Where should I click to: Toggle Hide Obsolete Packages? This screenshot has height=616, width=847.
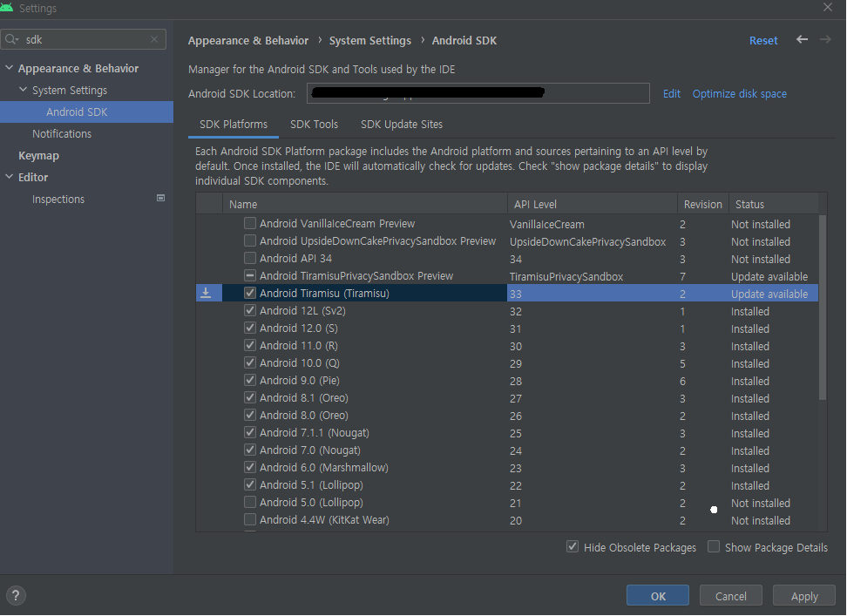pos(572,546)
